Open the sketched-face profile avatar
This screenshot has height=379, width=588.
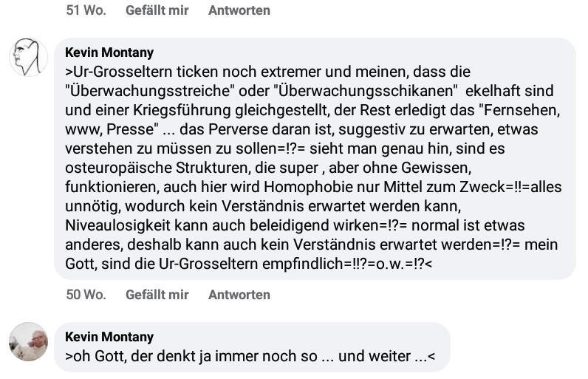coord(29,58)
